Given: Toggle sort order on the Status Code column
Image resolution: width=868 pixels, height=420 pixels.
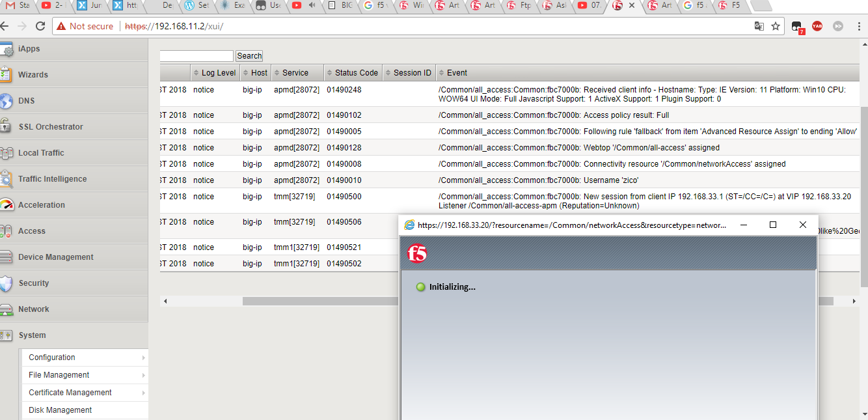Looking at the screenshot, I should point(353,72).
